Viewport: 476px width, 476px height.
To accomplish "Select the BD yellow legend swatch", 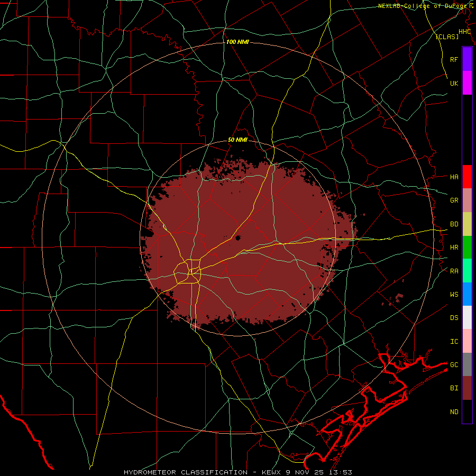I will (x=467, y=224).
